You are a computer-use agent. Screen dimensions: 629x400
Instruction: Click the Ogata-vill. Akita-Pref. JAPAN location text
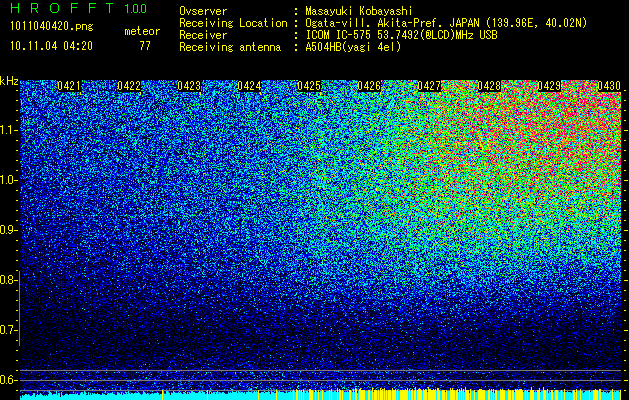tap(446, 23)
